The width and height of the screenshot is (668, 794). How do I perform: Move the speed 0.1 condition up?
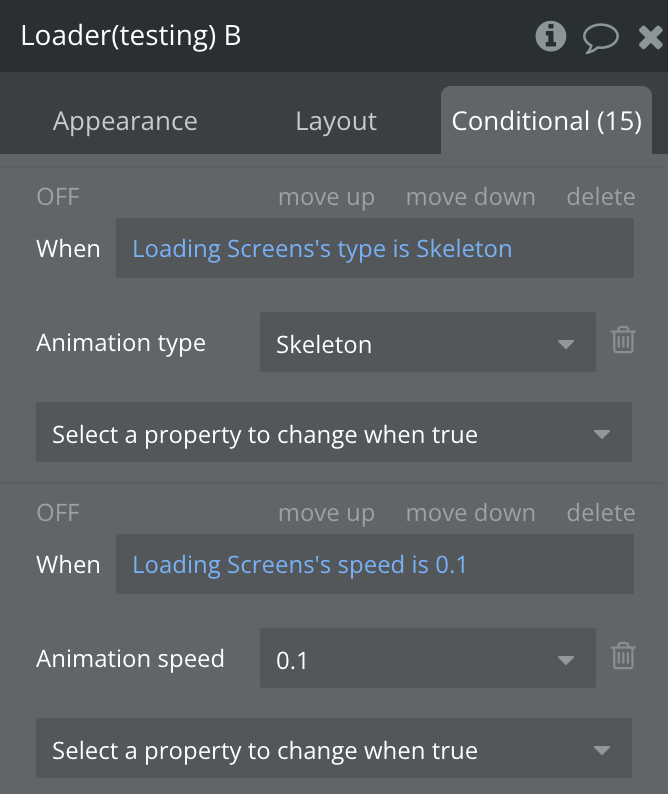click(x=326, y=513)
